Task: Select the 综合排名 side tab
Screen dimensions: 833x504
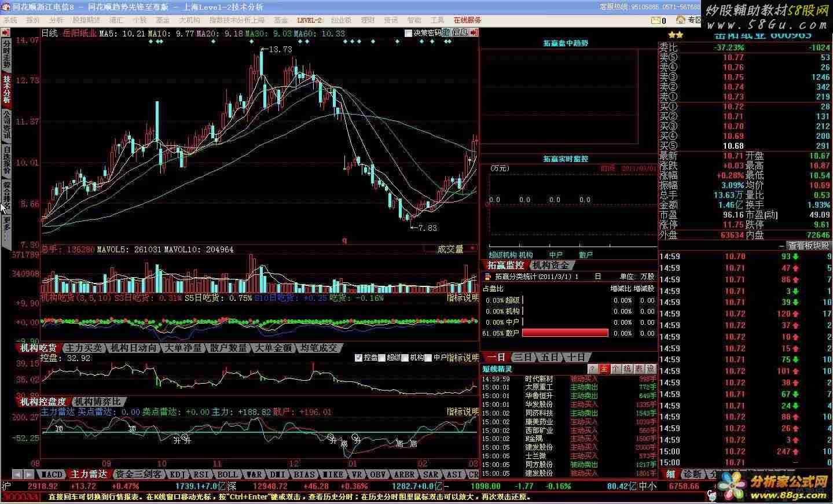Action: pyautogui.click(x=6, y=196)
